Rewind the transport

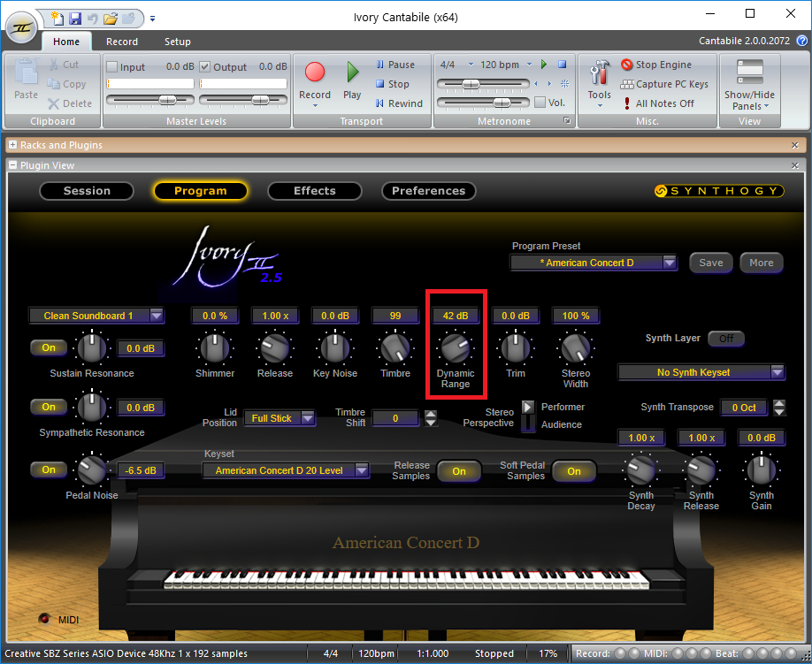(399, 103)
